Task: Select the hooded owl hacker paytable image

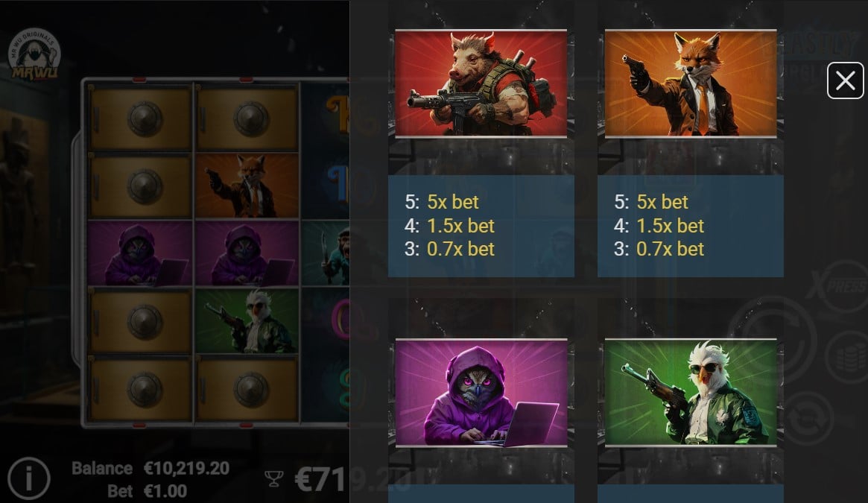Action: tap(481, 392)
